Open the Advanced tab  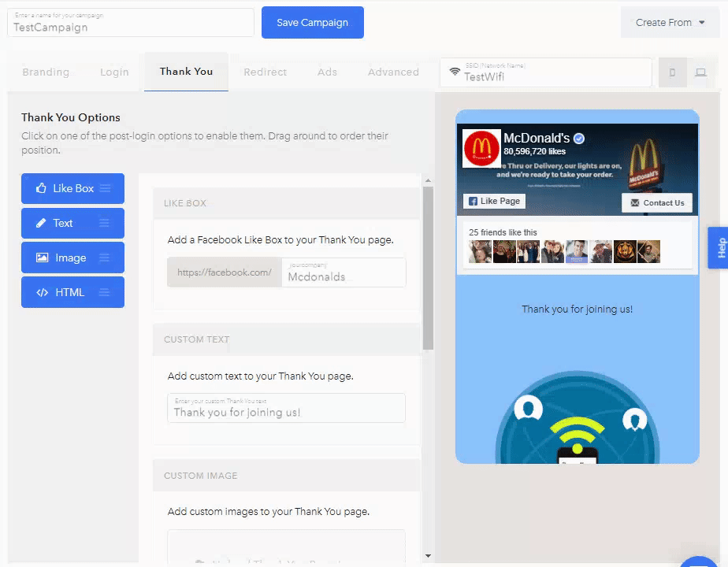(393, 72)
